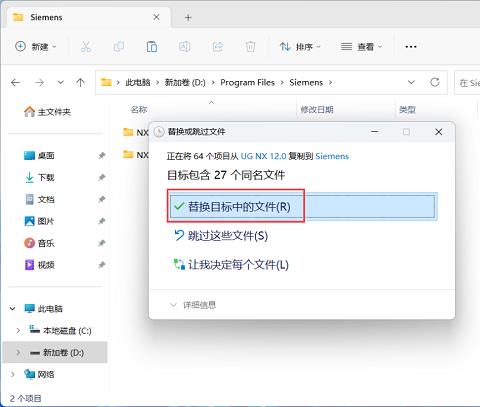Open 视频 Videos in sidebar

coord(39,265)
